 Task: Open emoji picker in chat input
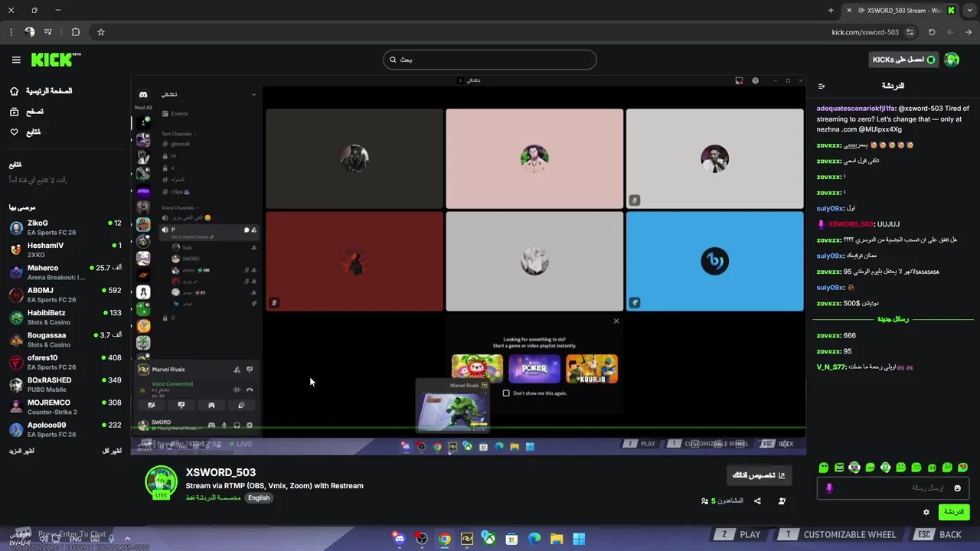tap(957, 488)
